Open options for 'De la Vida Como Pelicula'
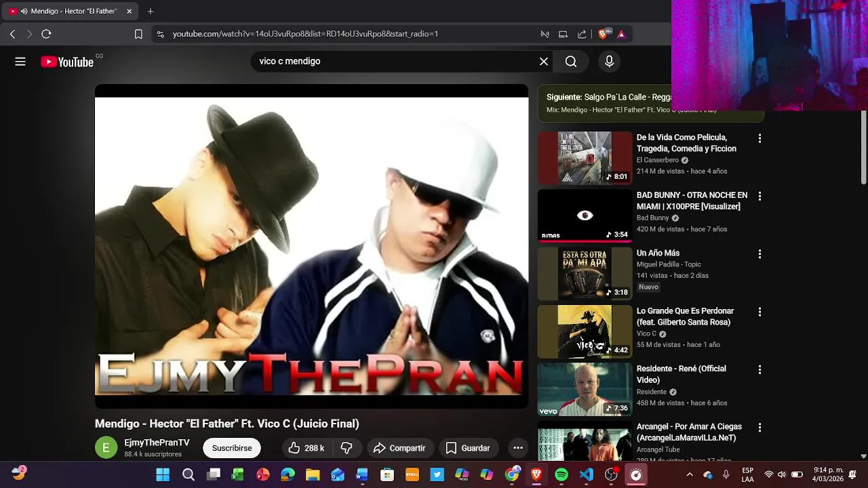This screenshot has height=488, width=868. click(x=759, y=138)
